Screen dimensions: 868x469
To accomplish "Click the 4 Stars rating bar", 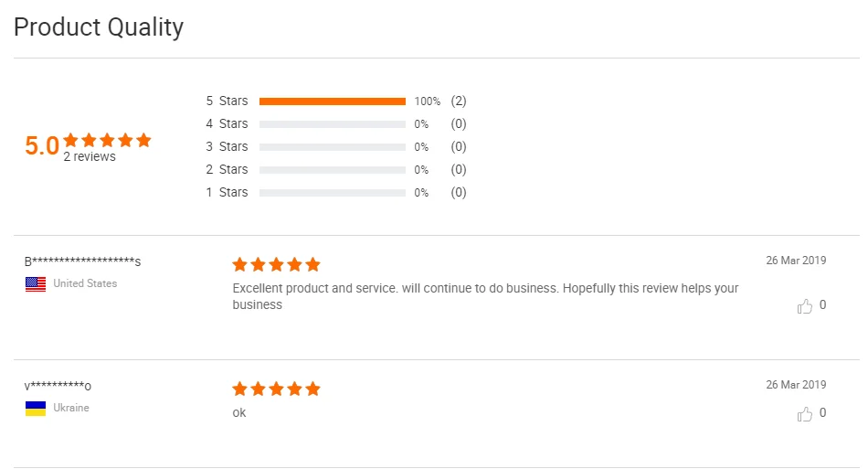I will click(x=333, y=124).
